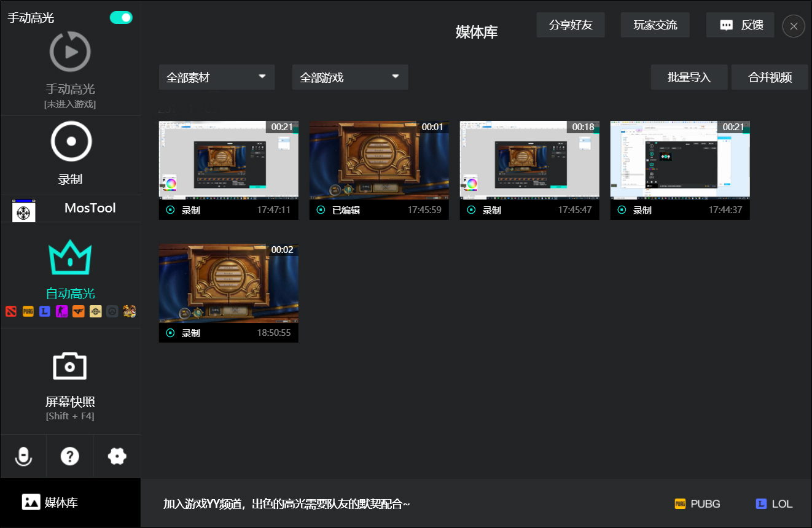Click the 录制 record circle icon
Screen dimensions: 812x528
click(71, 141)
